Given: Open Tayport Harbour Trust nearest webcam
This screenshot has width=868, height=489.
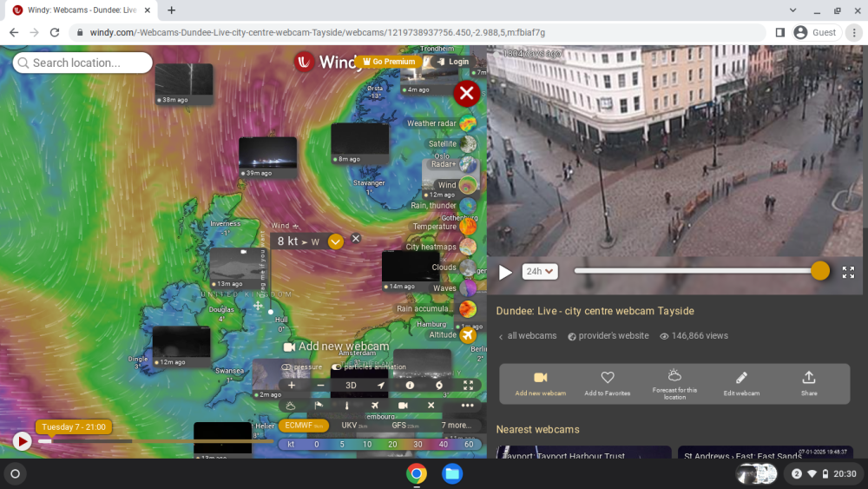Looking at the screenshot, I should pos(583,452).
